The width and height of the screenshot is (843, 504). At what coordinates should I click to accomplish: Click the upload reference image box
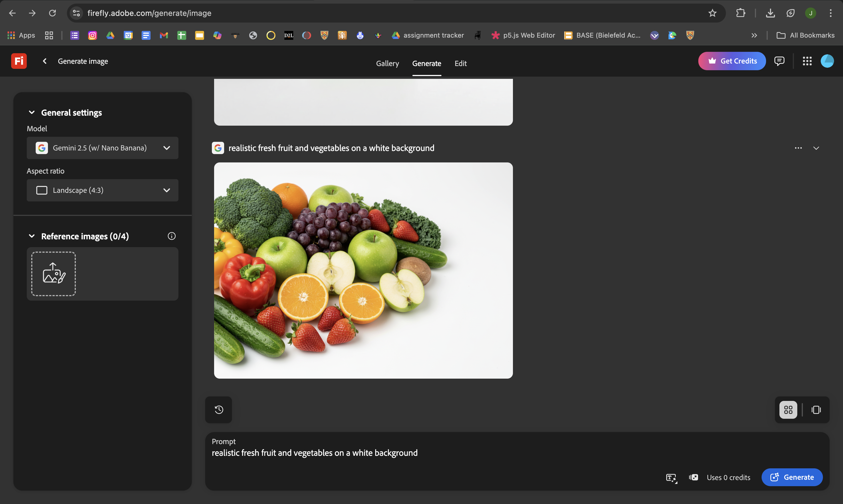tap(53, 274)
